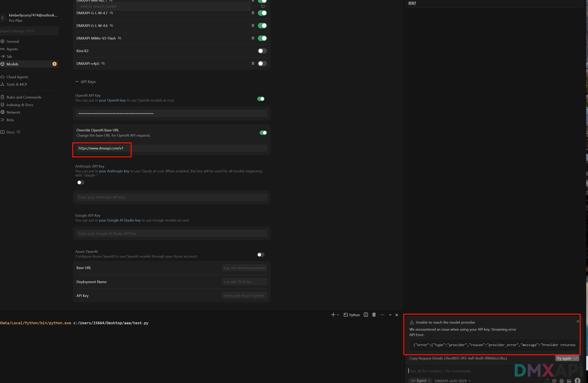Delete the DMXAPI-o4p5 model via trash icon

point(253,63)
